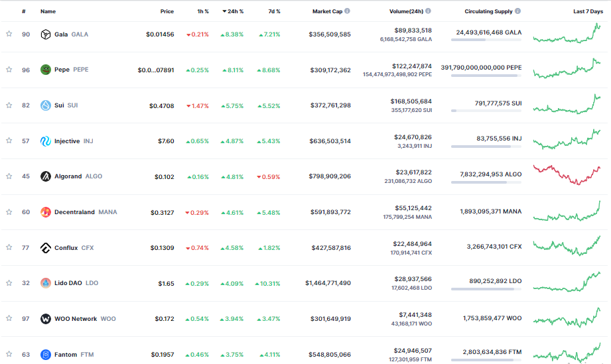Viewport: 611px width, 364px height.
Task: Open the Sui SUI coin page
Action: pos(66,105)
